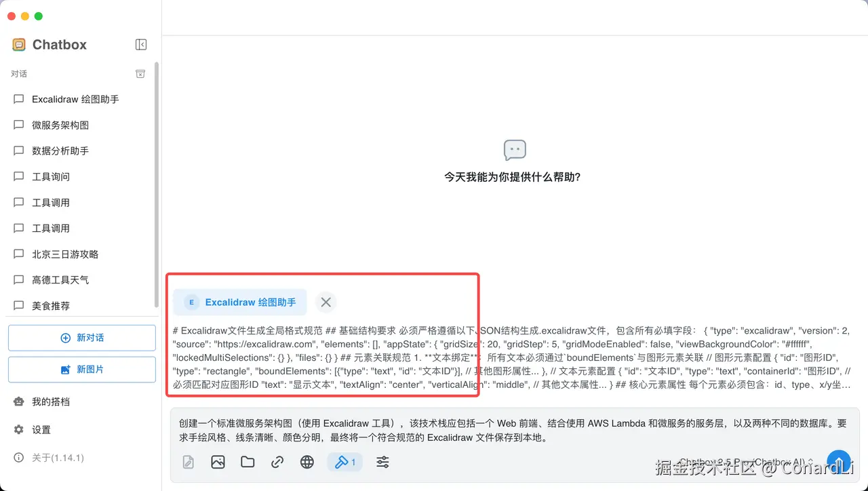The width and height of the screenshot is (868, 491).
Task: Open the 微服务架构图 conversation
Action: point(81,125)
